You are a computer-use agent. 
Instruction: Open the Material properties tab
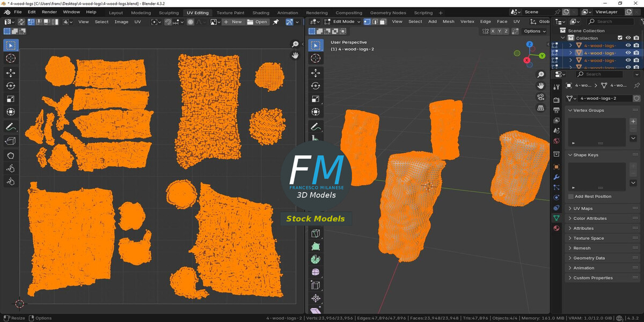pos(557,228)
